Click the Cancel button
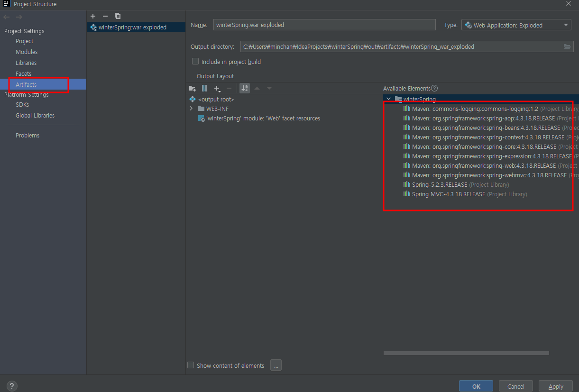 click(516, 386)
